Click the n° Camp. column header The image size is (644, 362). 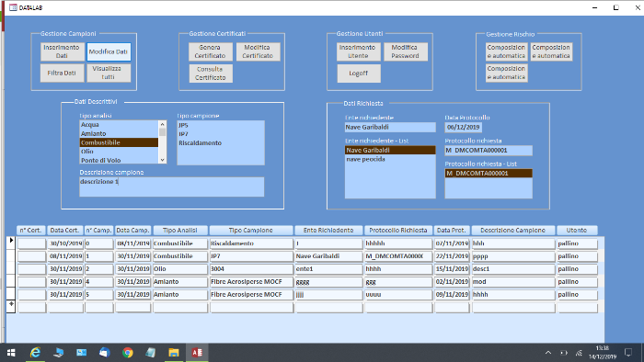click(x=99, y=231)
